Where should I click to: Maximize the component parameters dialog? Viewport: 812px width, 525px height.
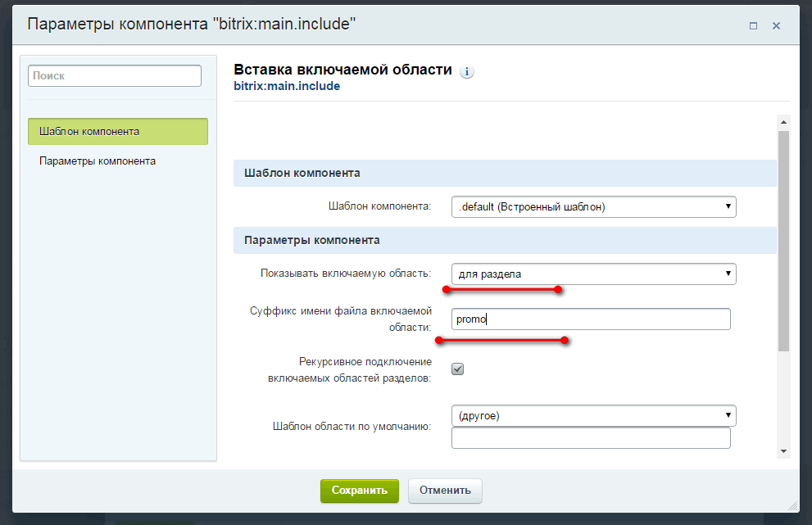click(753, 25)
